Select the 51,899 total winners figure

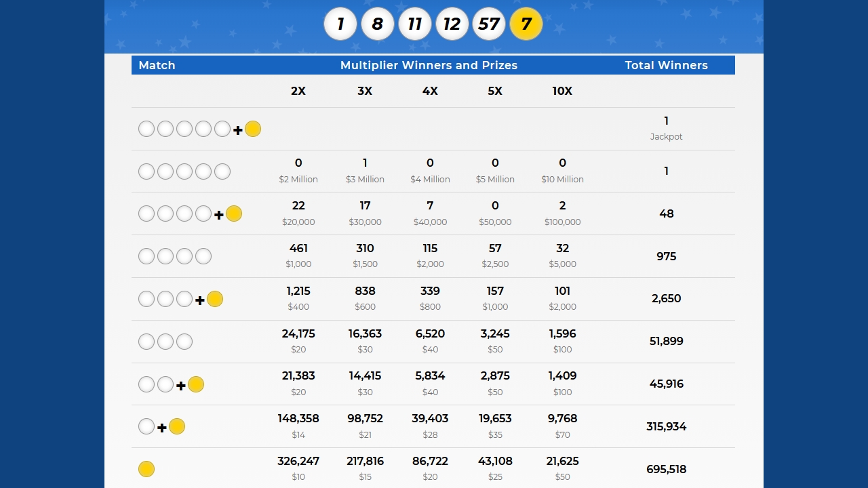click(x=666, y=341)
